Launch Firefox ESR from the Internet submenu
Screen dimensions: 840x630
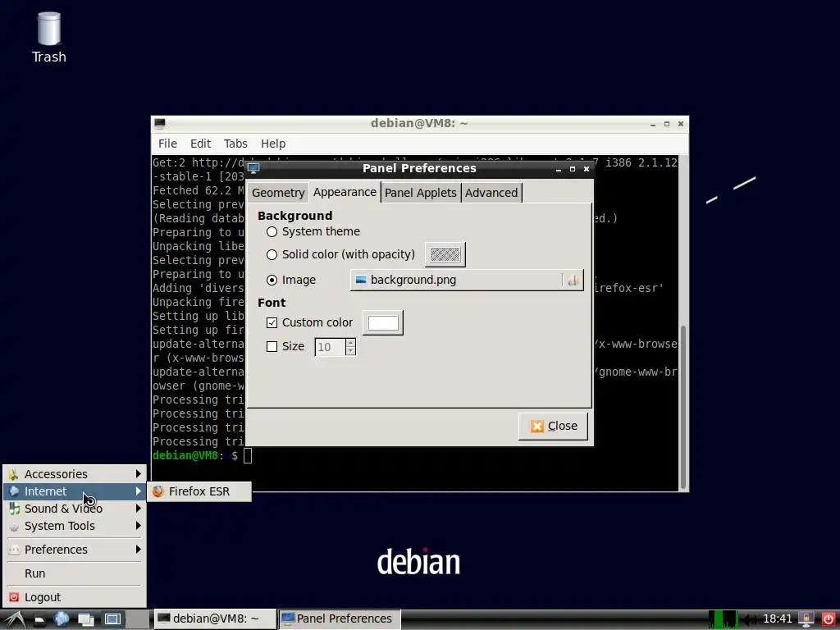coord(199,491)
